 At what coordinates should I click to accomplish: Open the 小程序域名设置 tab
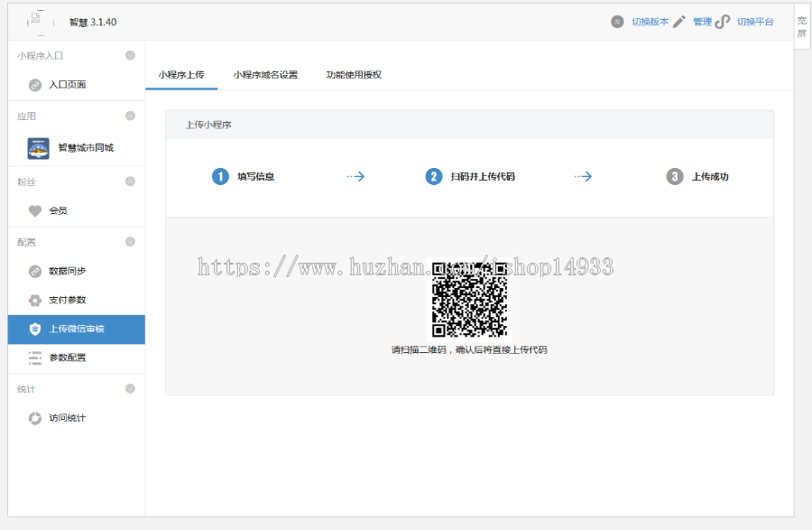265,75
